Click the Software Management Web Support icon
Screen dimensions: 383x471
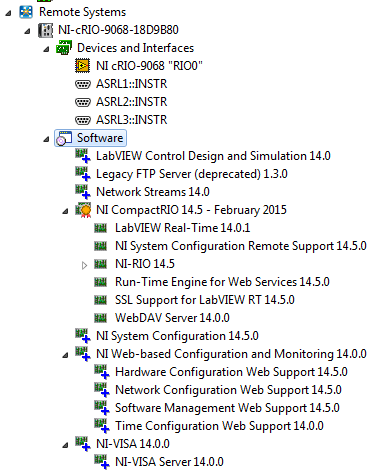pyautogui.click(x=102, y=408)
